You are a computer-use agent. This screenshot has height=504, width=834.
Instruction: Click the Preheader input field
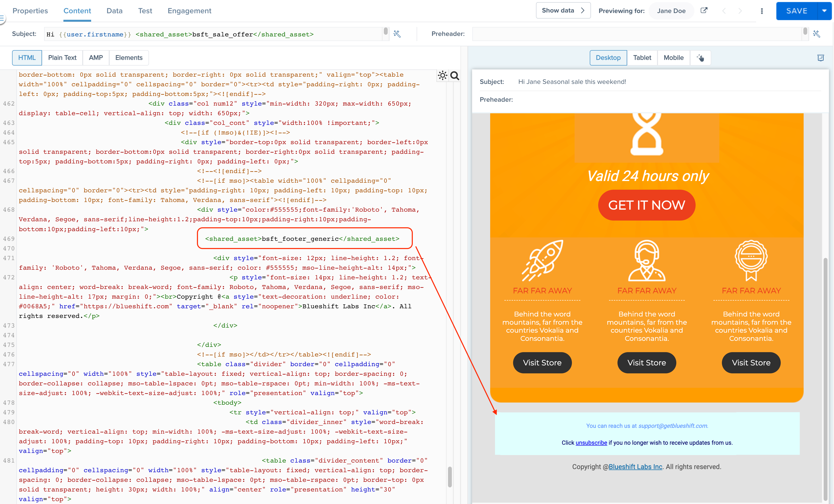(637, 34)
